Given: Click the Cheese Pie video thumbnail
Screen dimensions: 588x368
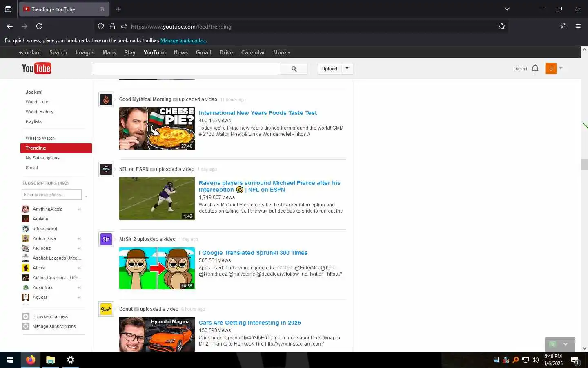Looking at the screenshot, I should tap(157, 128).
